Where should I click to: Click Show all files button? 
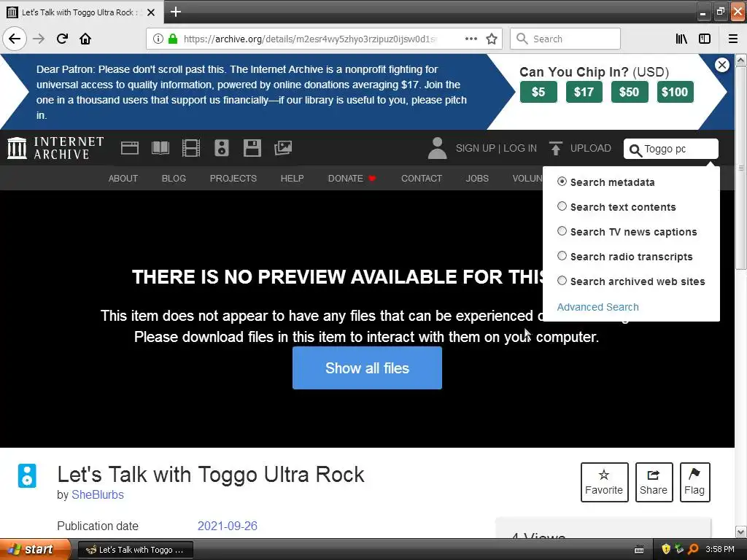368,367
